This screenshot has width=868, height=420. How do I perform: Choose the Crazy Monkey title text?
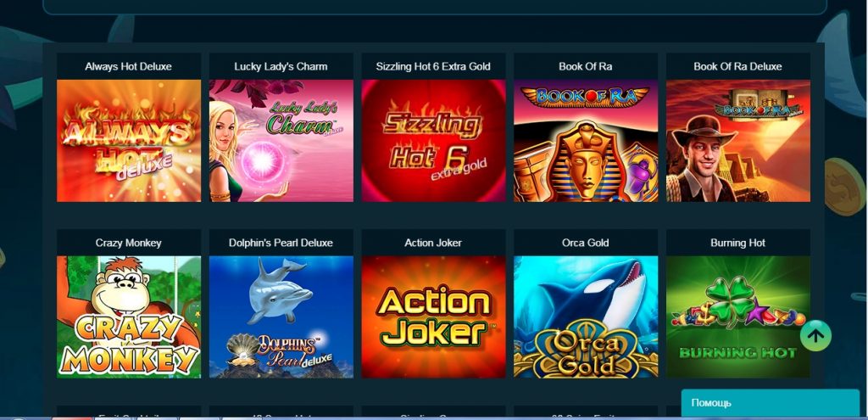pos(129,243)
